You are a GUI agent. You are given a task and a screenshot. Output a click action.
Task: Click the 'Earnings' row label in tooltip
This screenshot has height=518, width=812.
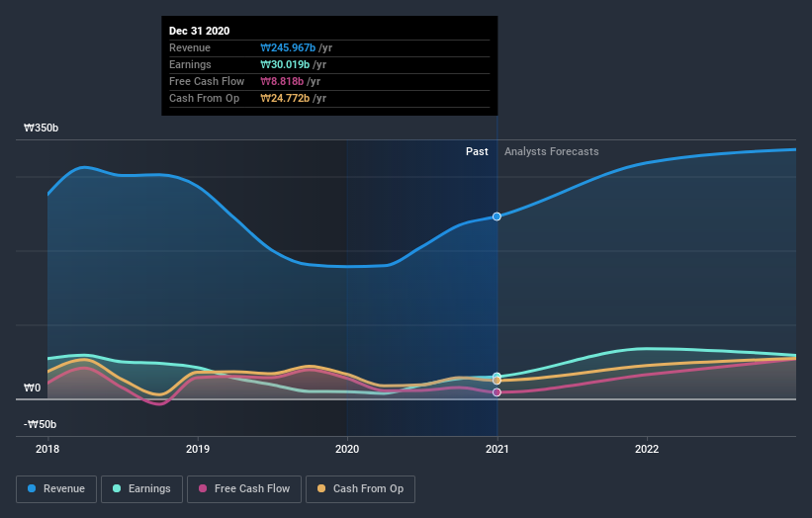click(x=190, y=64)
